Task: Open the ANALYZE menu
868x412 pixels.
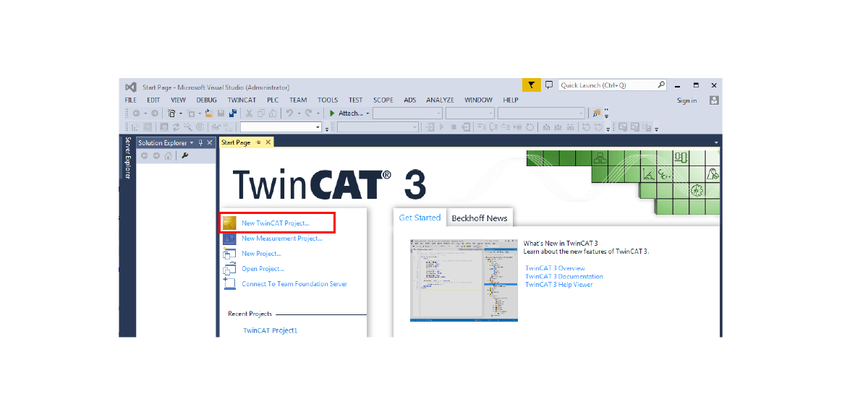Action: pyautogui.click(x=440, y=100)
